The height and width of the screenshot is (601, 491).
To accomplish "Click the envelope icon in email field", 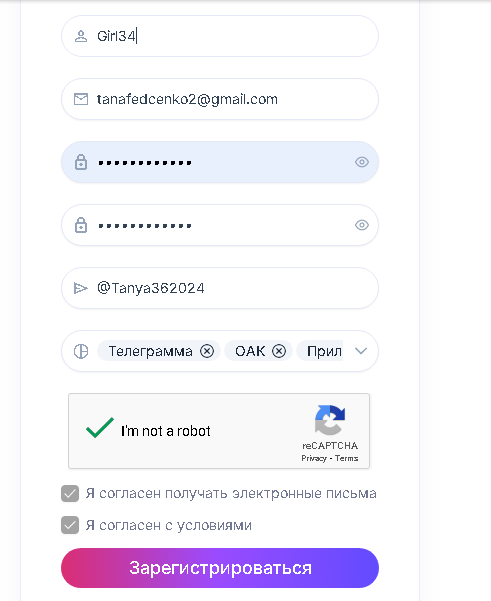I will pos(81,99).
